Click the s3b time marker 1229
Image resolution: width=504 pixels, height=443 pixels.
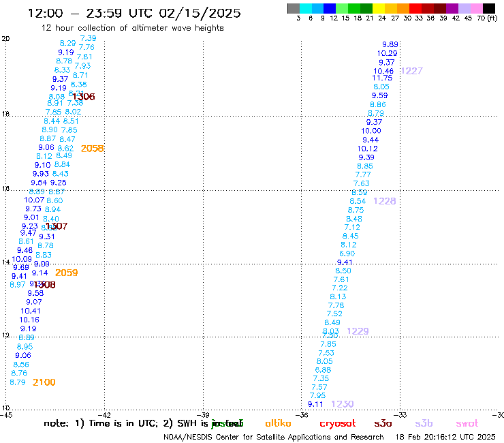click(358, 331)
